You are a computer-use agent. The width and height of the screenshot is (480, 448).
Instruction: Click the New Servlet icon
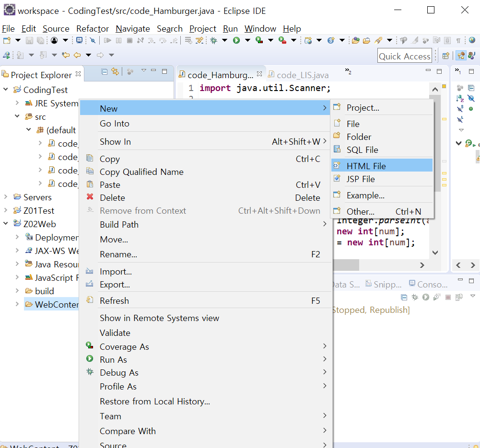coord(331,40)
